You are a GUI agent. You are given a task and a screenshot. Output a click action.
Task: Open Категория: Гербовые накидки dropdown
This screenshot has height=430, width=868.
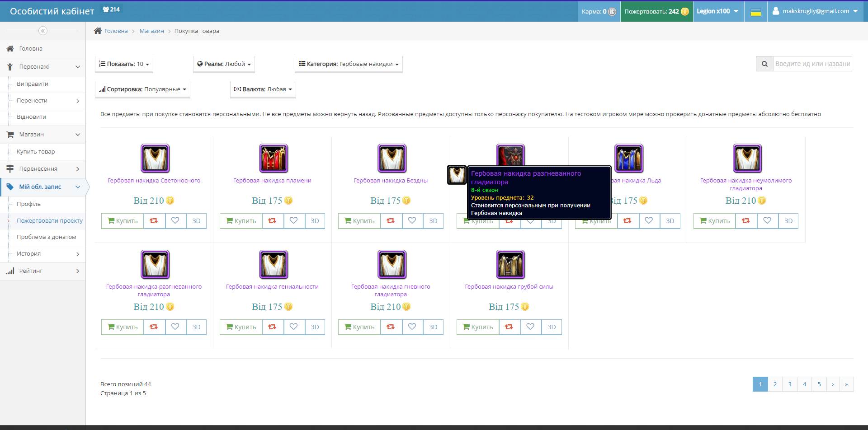pyautogui.click(x=349, y=64)
